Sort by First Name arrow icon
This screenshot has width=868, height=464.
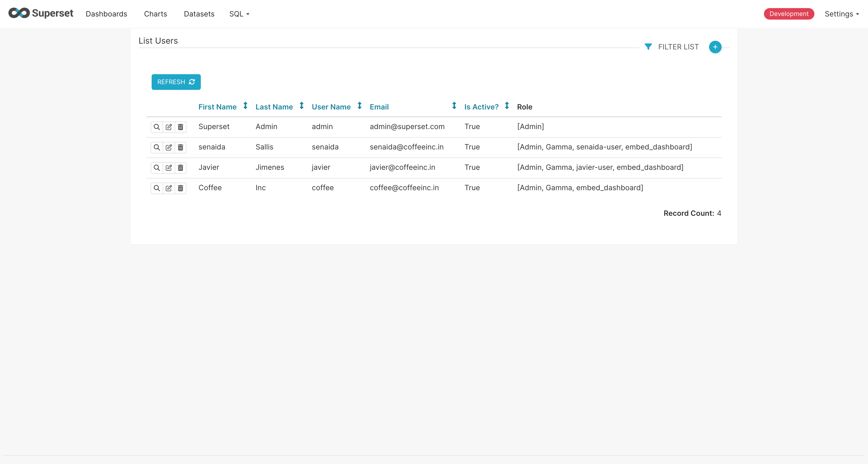(246, 106)
